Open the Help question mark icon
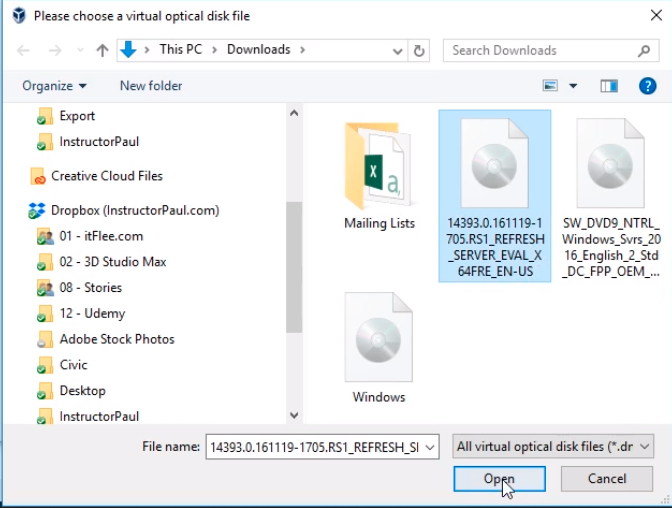The width and height of the screenshot is (672, 508). [646, 86]
